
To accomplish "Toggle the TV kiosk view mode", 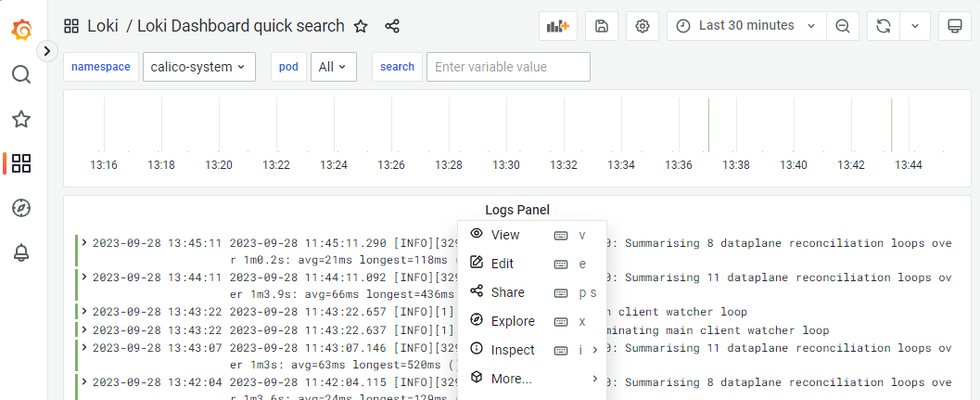I will 953,26.
